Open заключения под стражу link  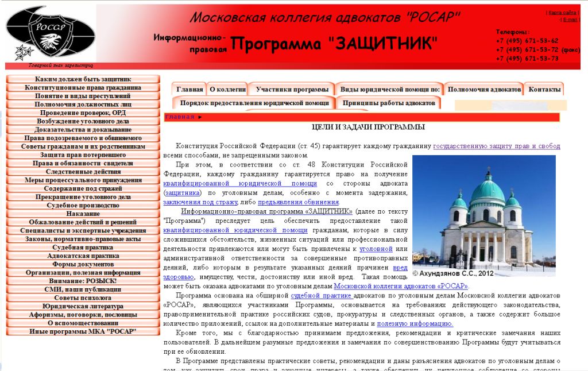coord(200,202)
